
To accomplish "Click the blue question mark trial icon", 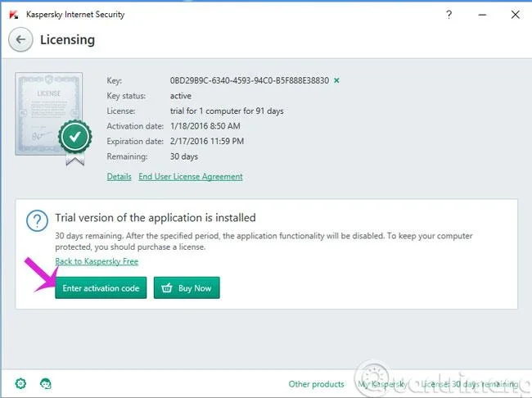I will coord(37,221).
